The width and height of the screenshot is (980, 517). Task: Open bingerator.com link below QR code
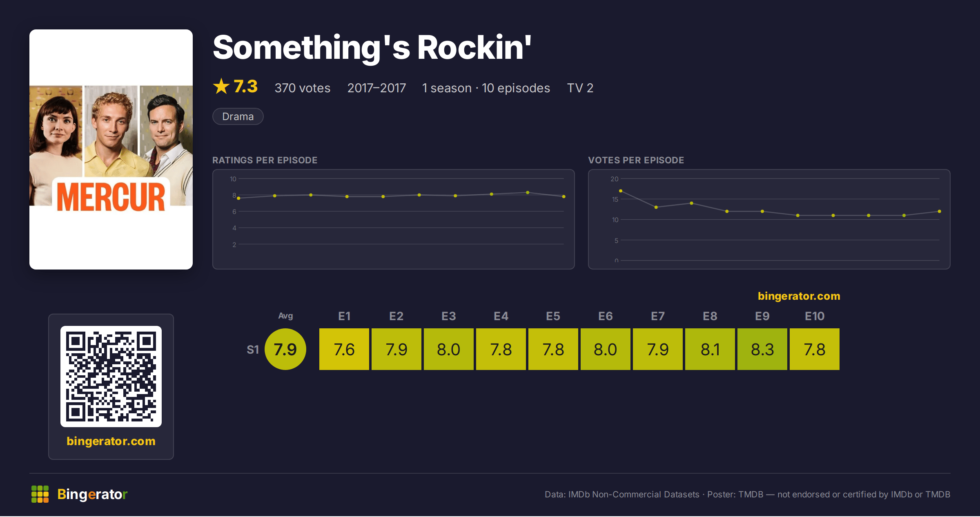(111, 441)
